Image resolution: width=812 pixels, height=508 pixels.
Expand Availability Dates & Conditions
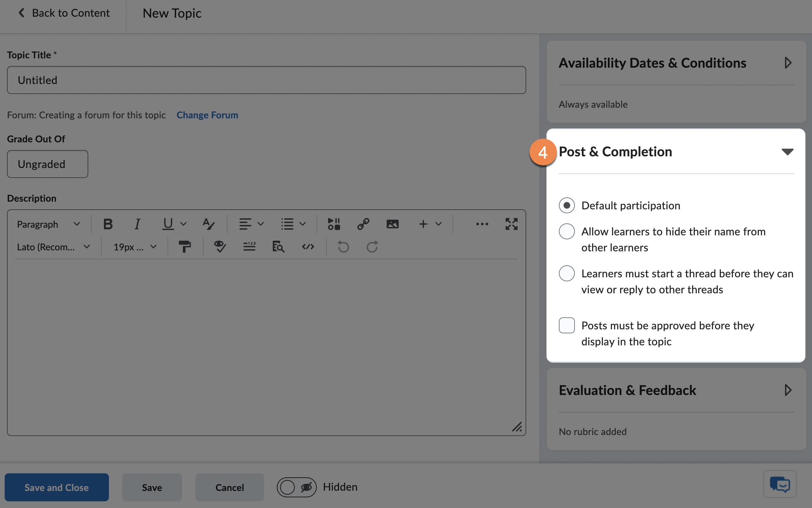tap(788, 62)
